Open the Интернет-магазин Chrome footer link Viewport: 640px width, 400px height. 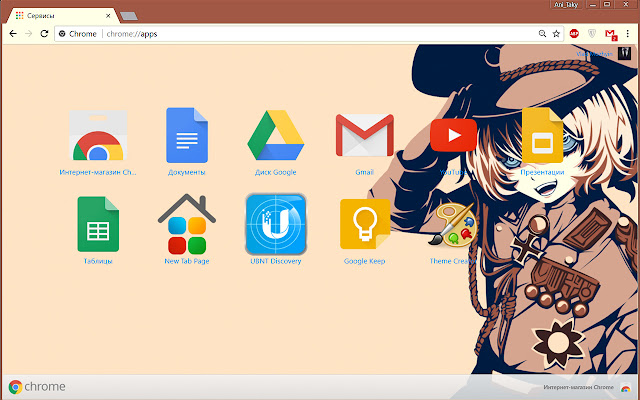[x=578, y=387]
